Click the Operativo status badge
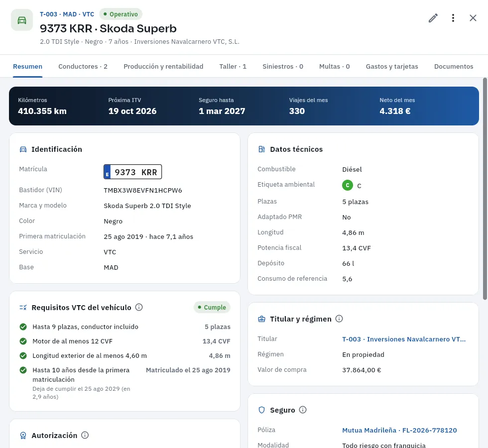This screenshot has width=488, height=448. 121,14
